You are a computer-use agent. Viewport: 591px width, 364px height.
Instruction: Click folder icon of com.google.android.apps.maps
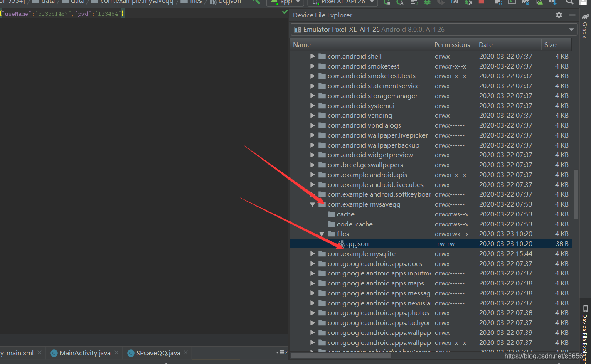(322, 283)
